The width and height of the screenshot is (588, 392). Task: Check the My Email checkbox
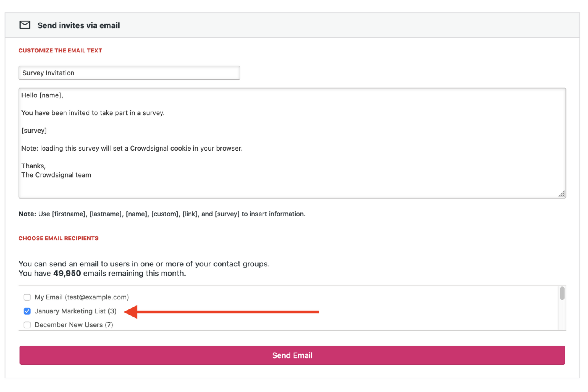click(27, 297)
